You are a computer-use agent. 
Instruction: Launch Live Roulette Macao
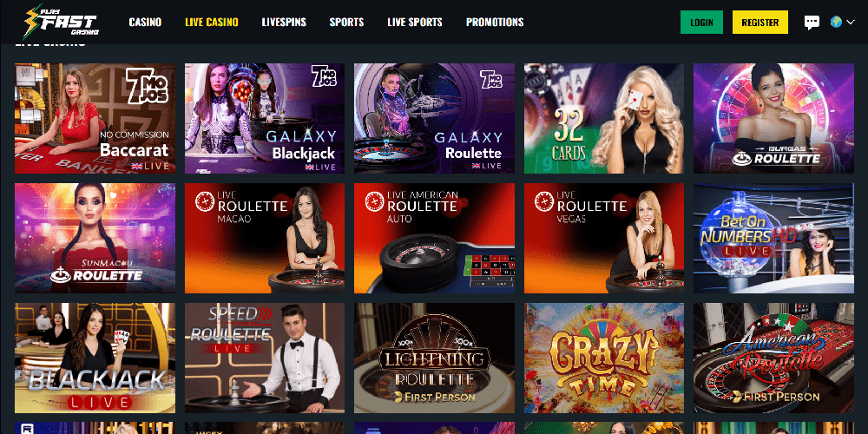coord(265,238)
